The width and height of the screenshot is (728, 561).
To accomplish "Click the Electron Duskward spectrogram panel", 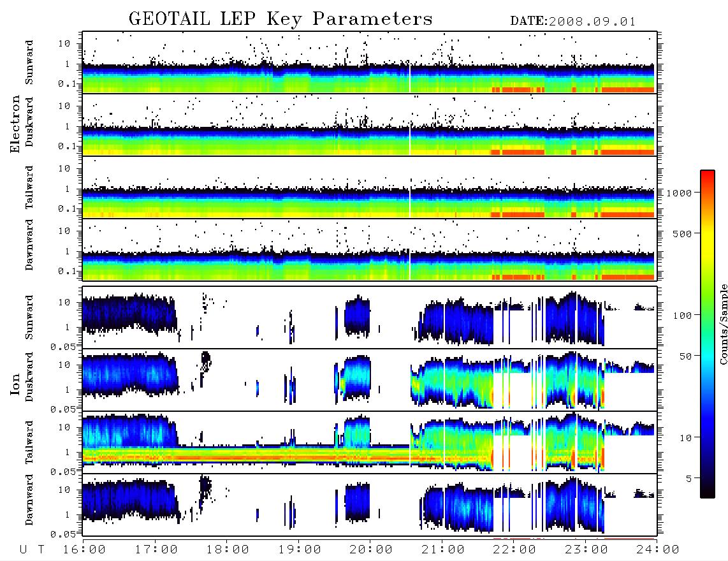I will tap(370, 125).
